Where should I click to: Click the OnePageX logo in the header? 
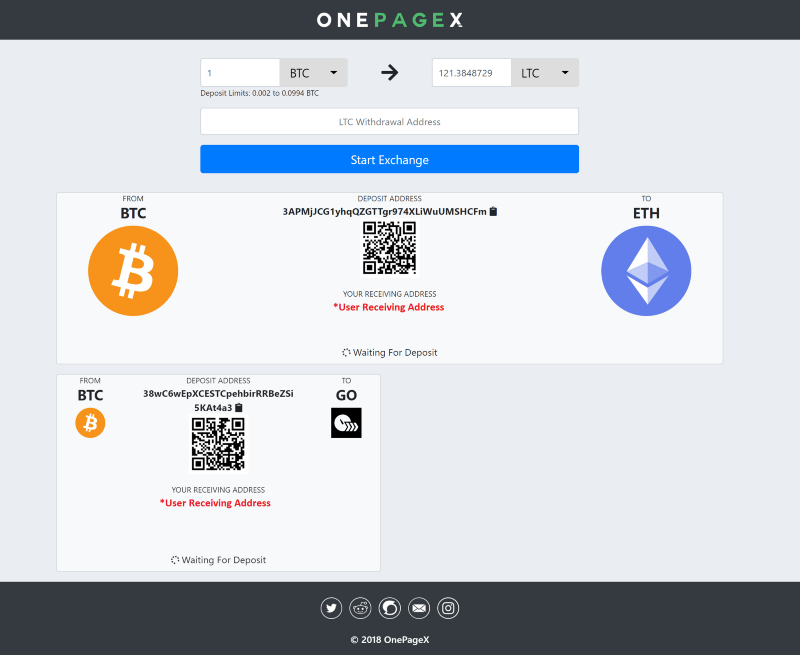click(390, 20)
